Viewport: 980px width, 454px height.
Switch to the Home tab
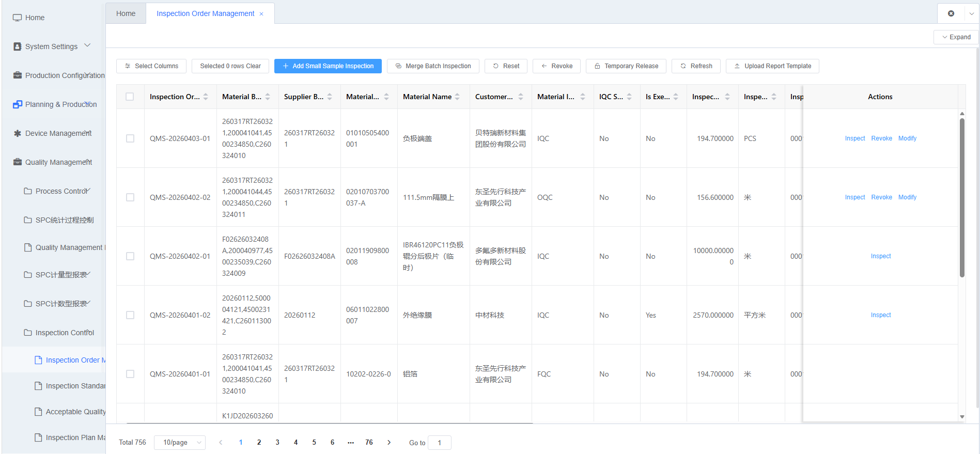[x=126, y=13]
